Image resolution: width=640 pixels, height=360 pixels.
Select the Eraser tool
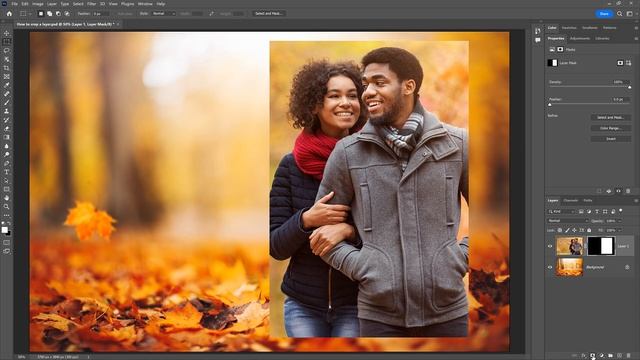[x=7, y=129]
